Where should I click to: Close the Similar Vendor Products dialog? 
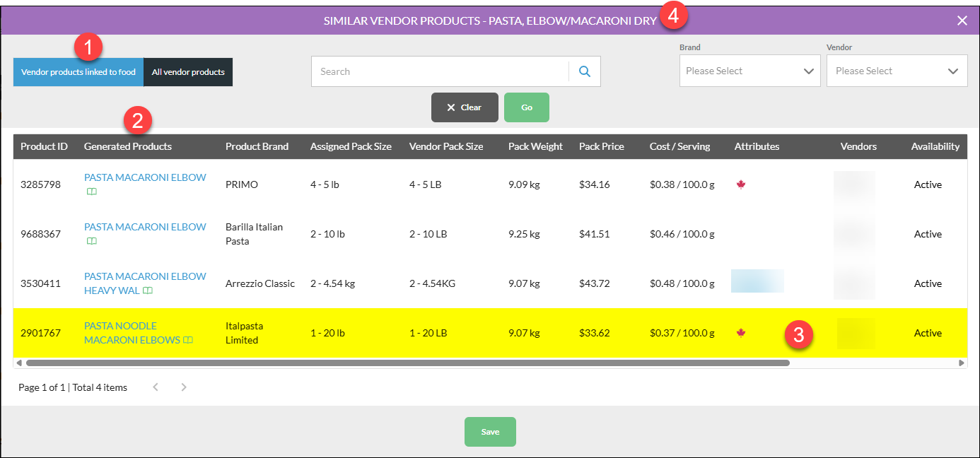pos(962,20)
